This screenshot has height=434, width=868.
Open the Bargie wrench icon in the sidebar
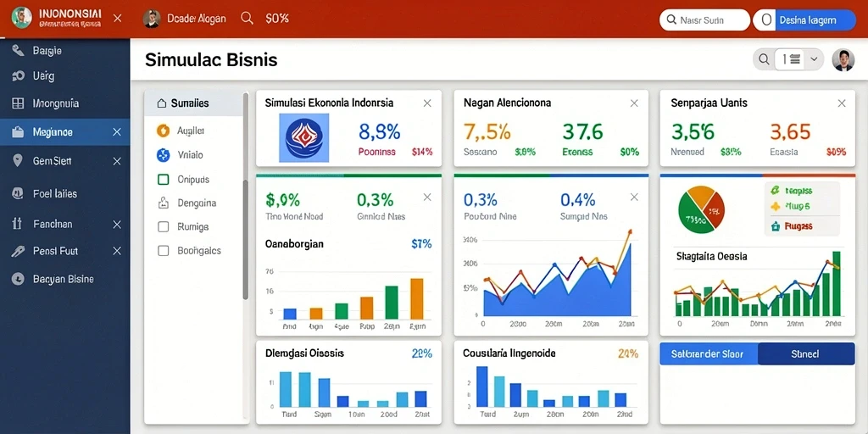pyautogui.click(x=18, y=51)
